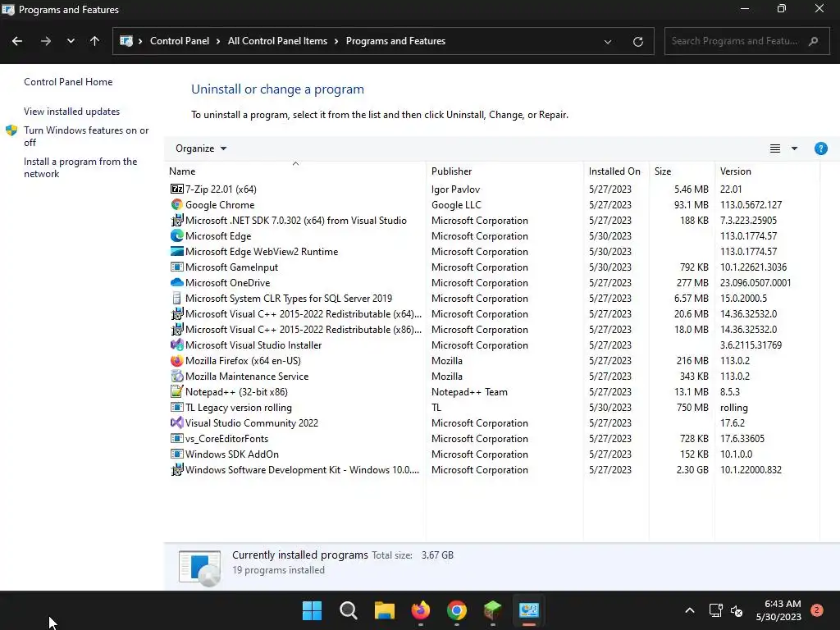
Task: Expand chevron after Control Panel breadcrumb
Action: pyautogui.click(x=218, y=41)
